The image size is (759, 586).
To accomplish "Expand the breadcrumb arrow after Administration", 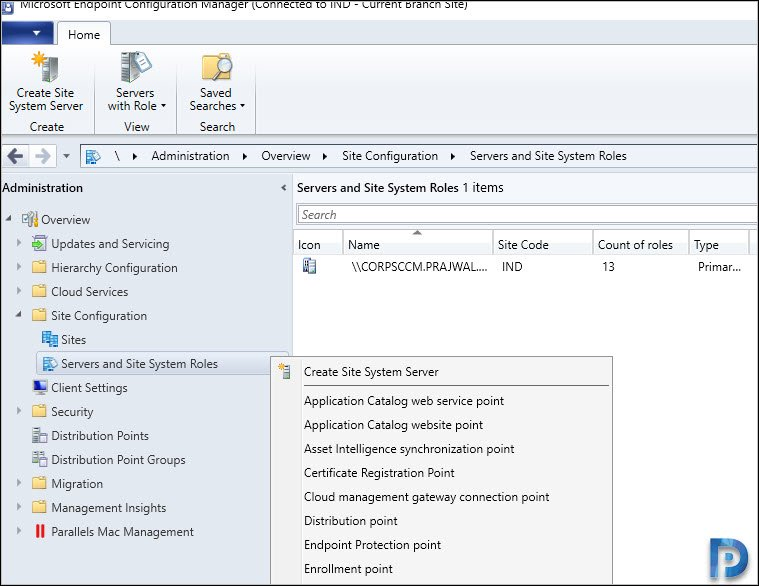I will [x=245, y=156].
